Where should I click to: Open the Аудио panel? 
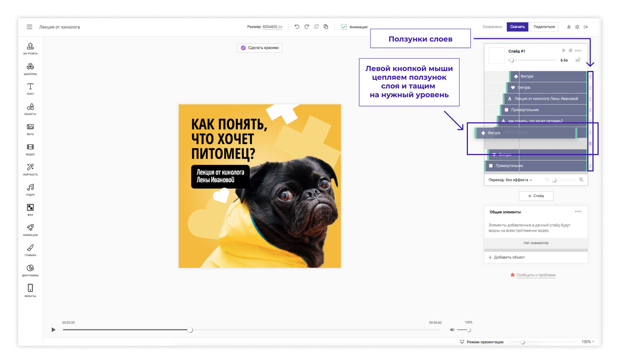point(30,190)
